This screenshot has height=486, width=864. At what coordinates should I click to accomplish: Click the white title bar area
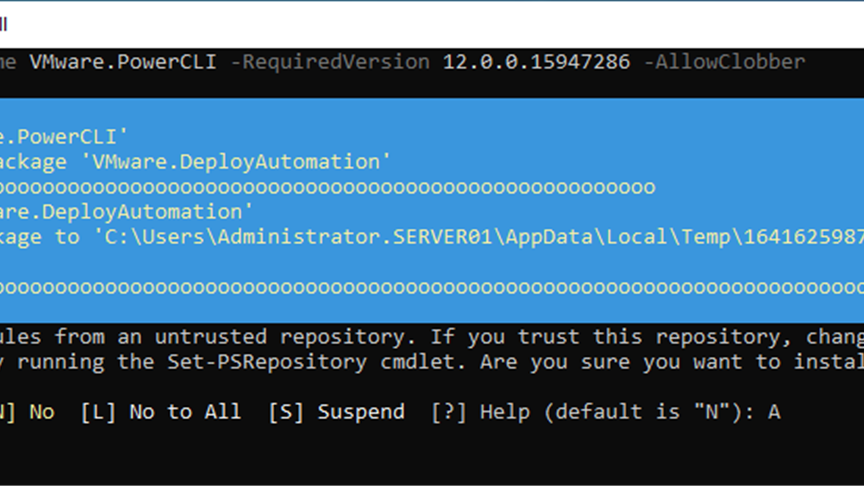click(x=432, y=25)
